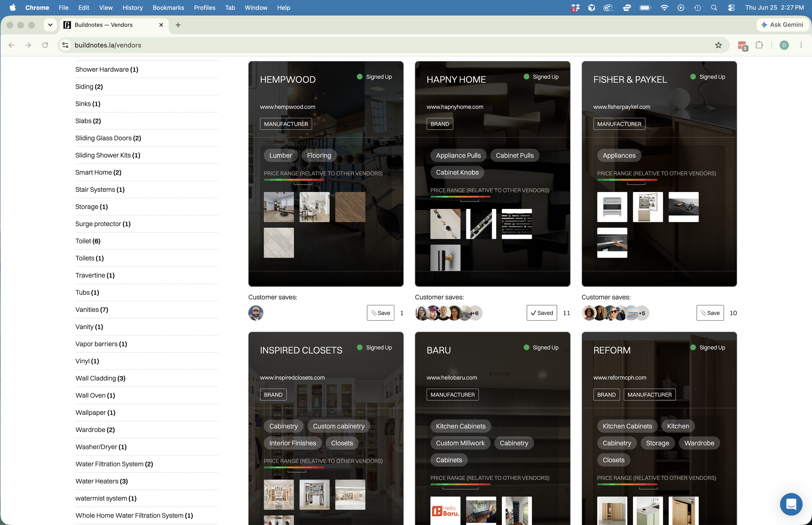The image size is (812, 525).
Task: Open www.hellobaru.com link
Action: click(452, 378)
